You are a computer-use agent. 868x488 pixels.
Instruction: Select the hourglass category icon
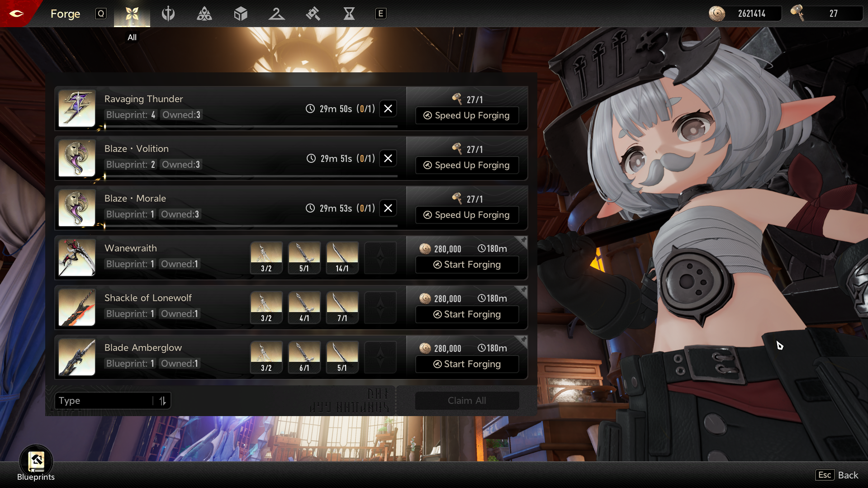[x=349, y=14]
